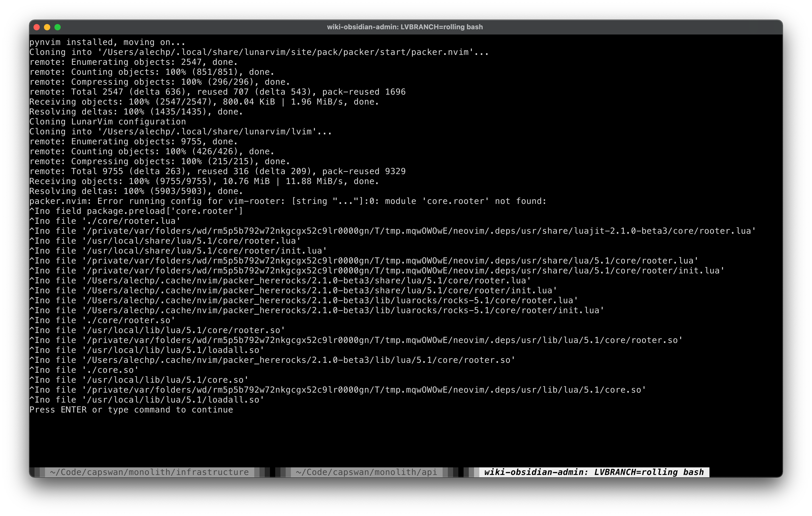Click the field package.preload['core.rooter'] line

[136, 211]
